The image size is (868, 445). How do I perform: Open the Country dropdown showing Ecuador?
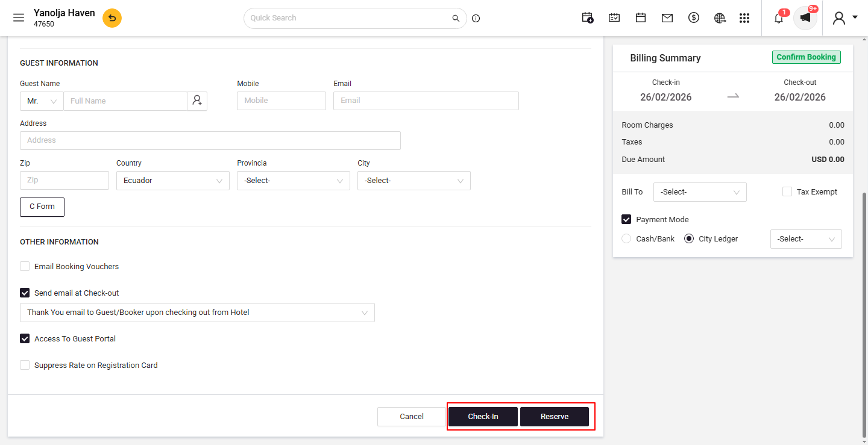[173, 181]
